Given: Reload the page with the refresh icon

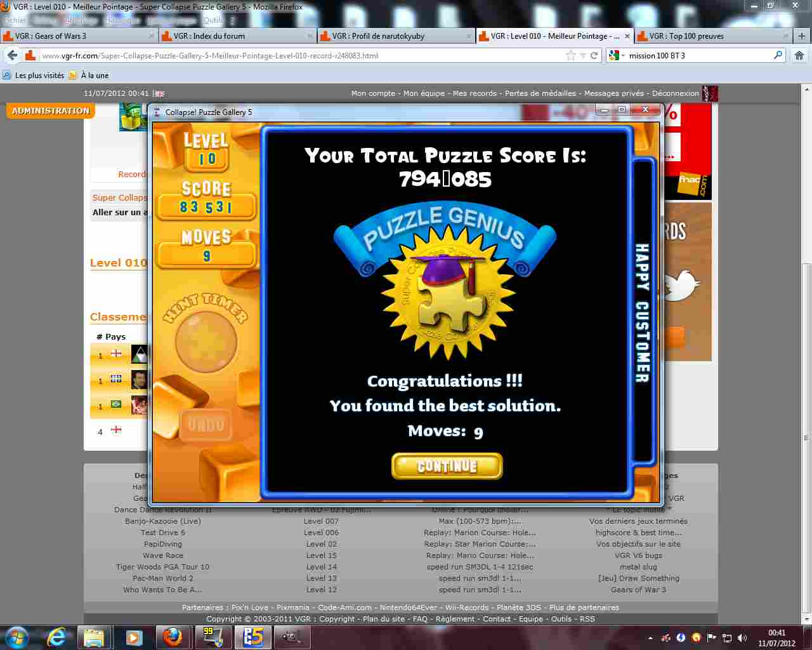Looking at the screenshot, I should tap(594, 55).
